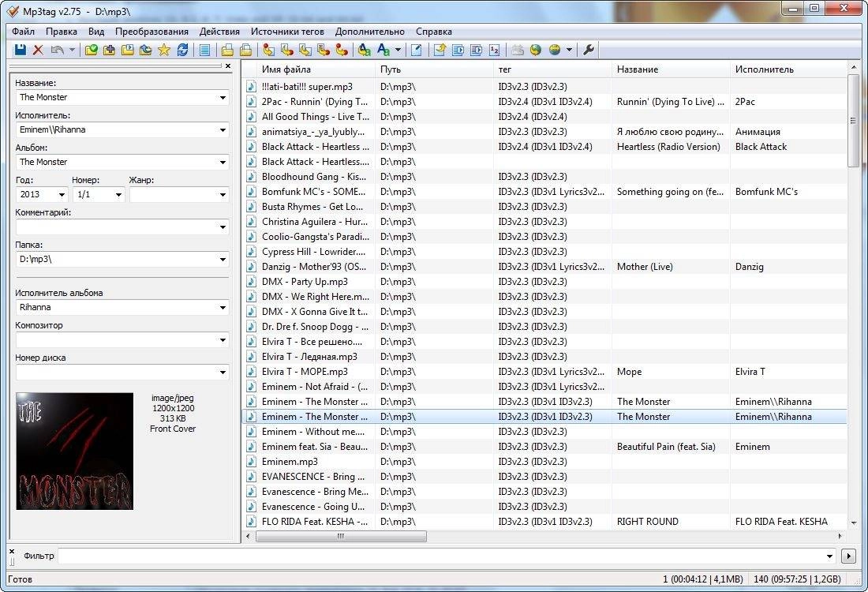Expand the Номер диска dropdown

point(223,372)
